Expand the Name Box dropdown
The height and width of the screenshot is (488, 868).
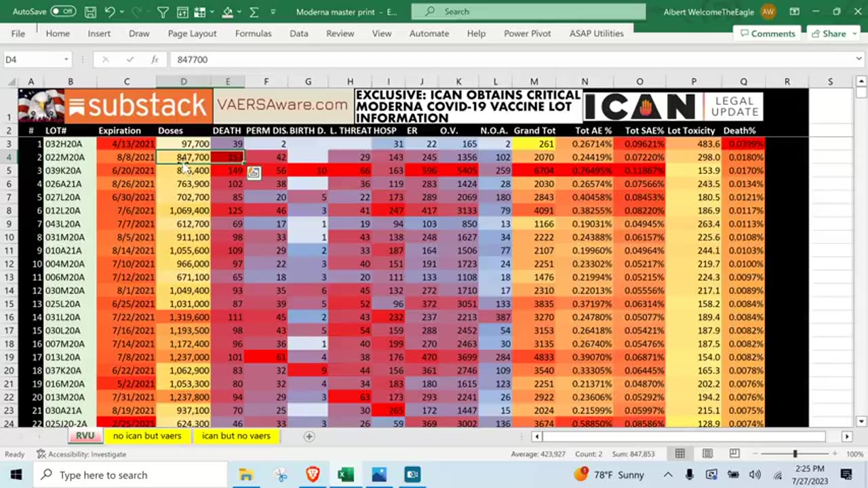pos(66,60)
